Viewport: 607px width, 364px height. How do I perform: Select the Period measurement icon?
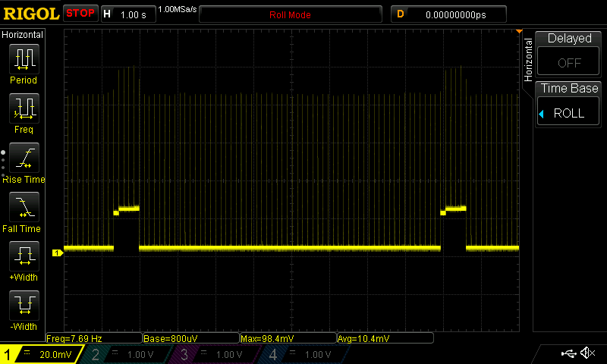click(x=24, y=59)
